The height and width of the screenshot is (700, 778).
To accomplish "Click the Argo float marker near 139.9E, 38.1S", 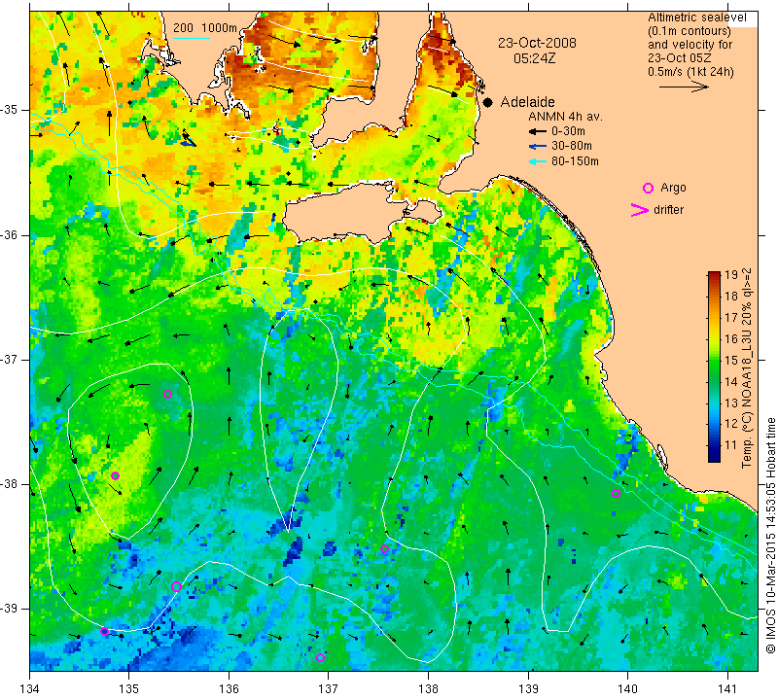I will [616, 493].
